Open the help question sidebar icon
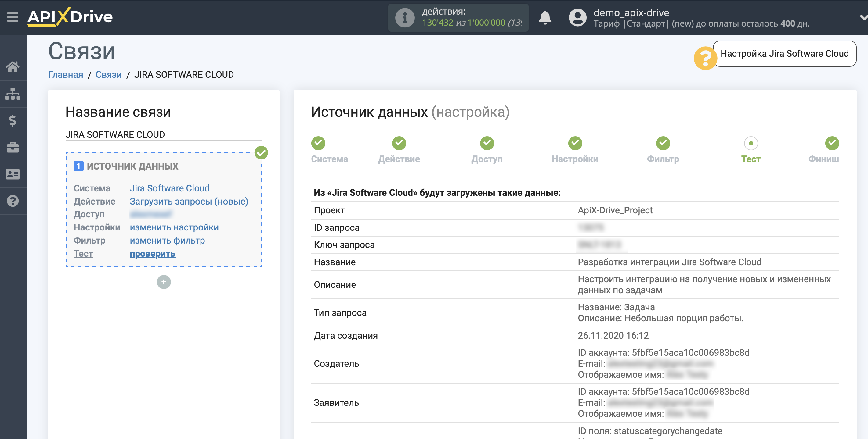This screenshot has width=868, height=439. click(x=13, y=201)
